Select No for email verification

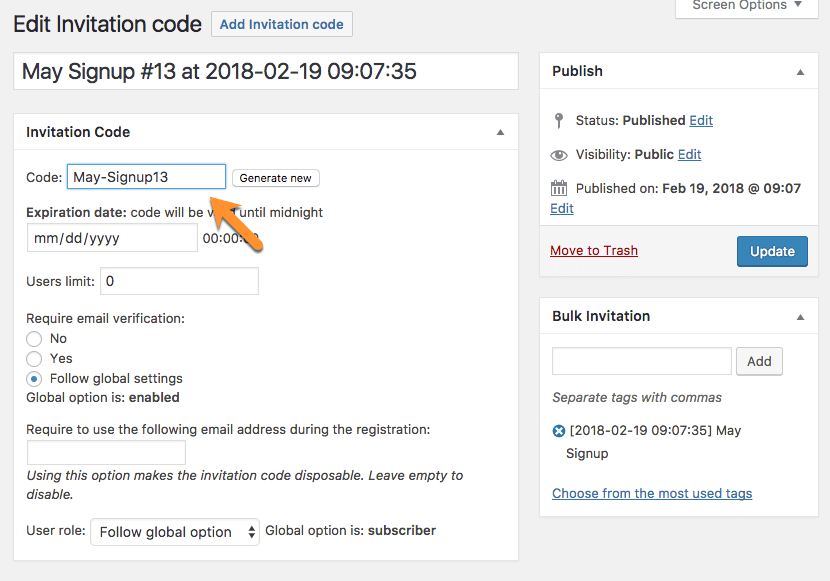point(34,339)
